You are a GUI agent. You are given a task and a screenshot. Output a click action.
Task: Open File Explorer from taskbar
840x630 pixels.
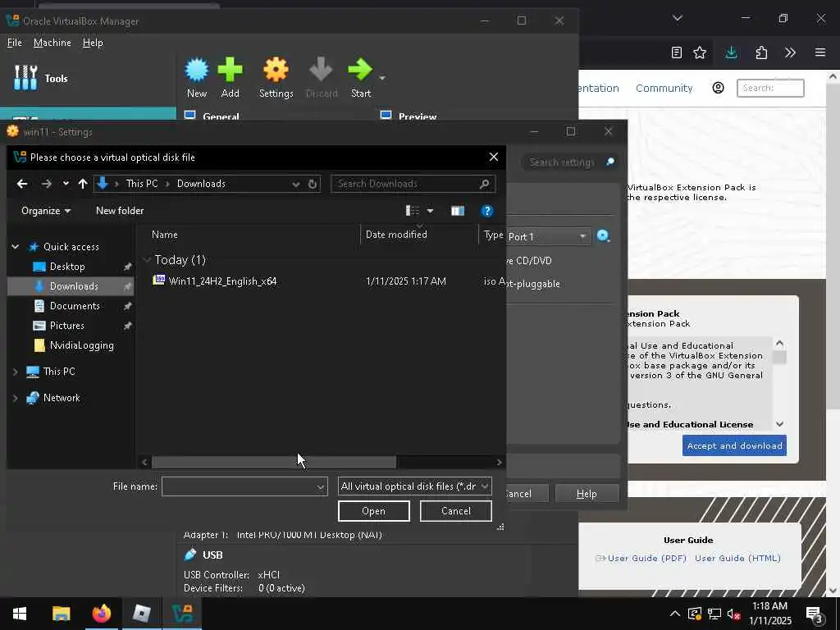61,614
